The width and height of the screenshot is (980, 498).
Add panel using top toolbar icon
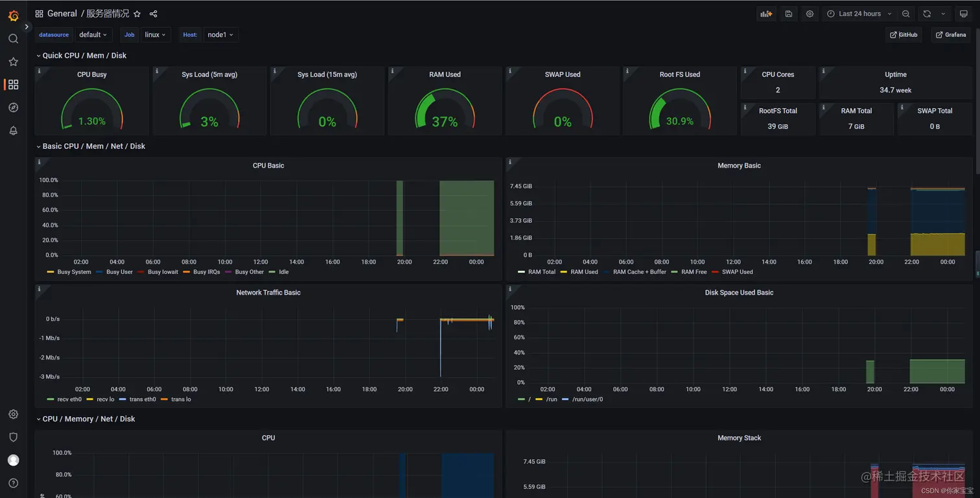pos(766,14)
